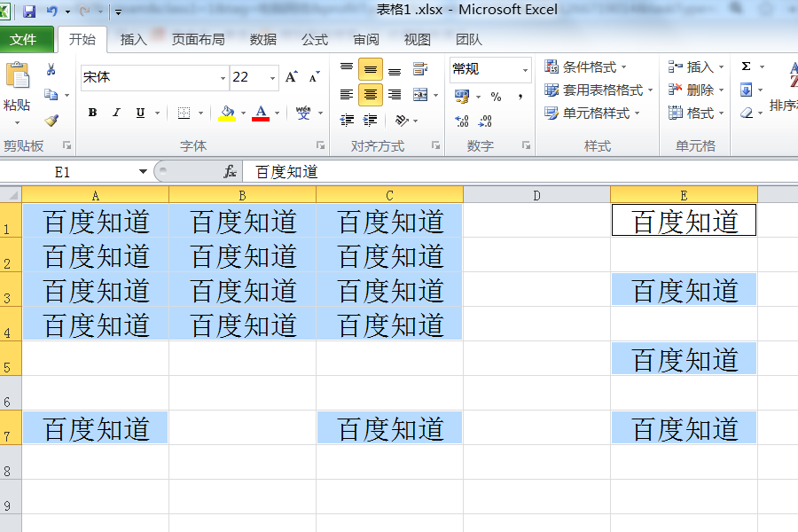Switch to 页面布局 tab

coord(198,39)
